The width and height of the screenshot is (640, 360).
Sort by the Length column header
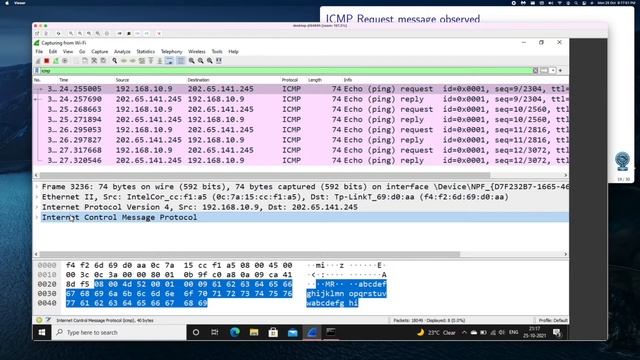(x=315, y=80)
